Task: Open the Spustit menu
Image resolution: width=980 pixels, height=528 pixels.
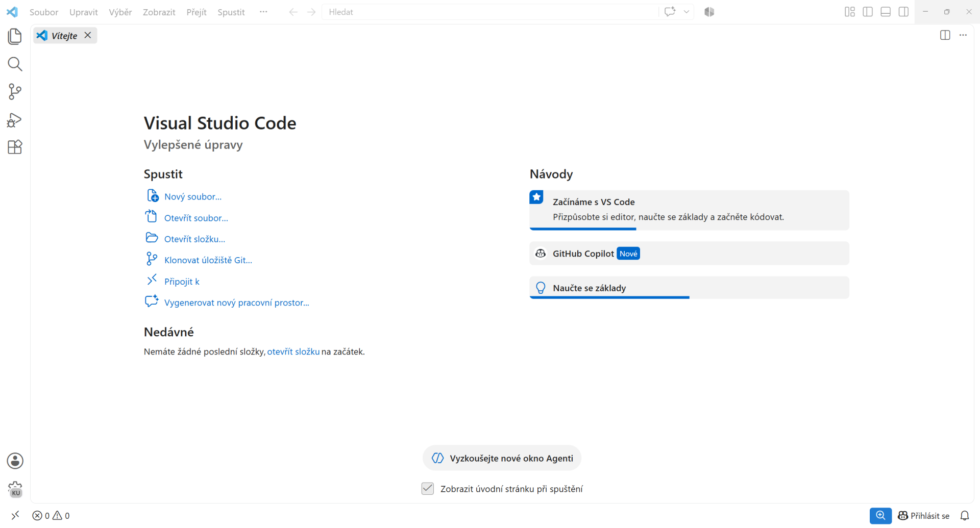Action: 231,12
